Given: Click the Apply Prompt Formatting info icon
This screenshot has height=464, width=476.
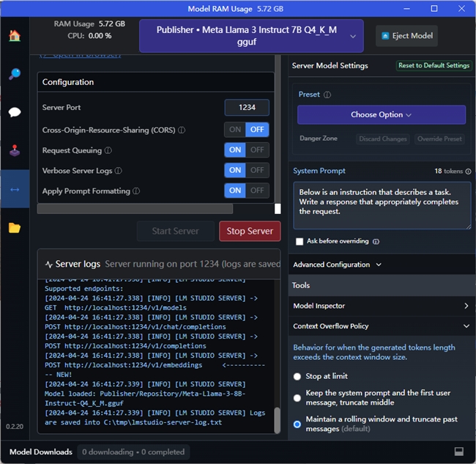Looking at the screenshot, I should click(136, 191).
